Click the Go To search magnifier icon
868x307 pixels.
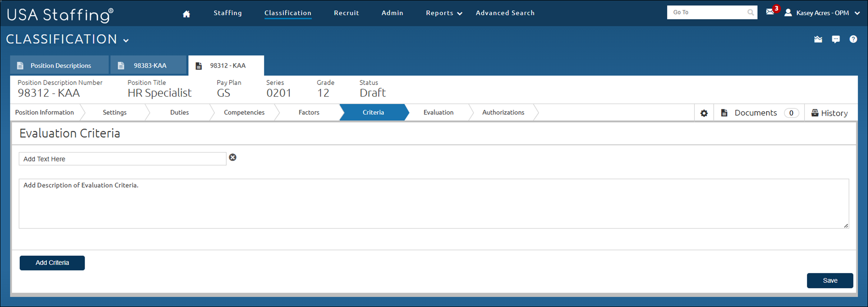pos(751,12)
